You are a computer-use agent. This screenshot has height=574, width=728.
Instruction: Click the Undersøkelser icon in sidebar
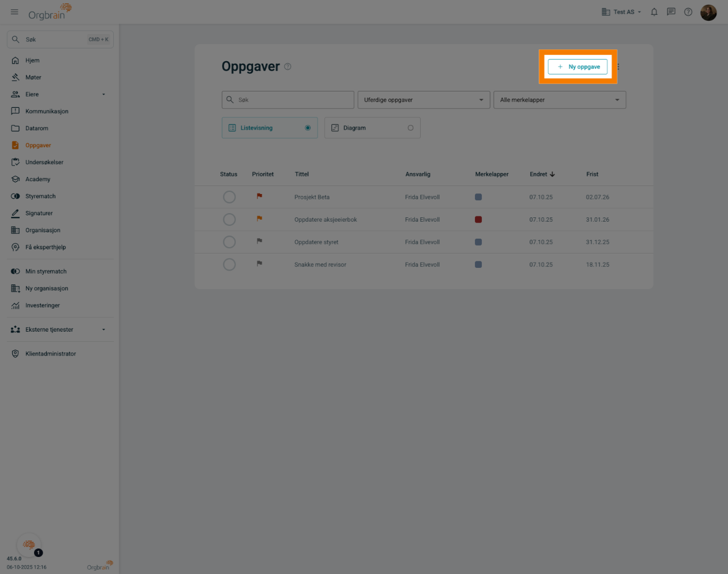pyautogui.click(x=15, y=163)
